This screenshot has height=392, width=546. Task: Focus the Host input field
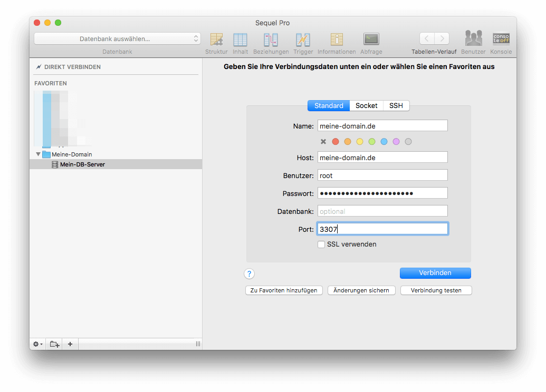382,158
